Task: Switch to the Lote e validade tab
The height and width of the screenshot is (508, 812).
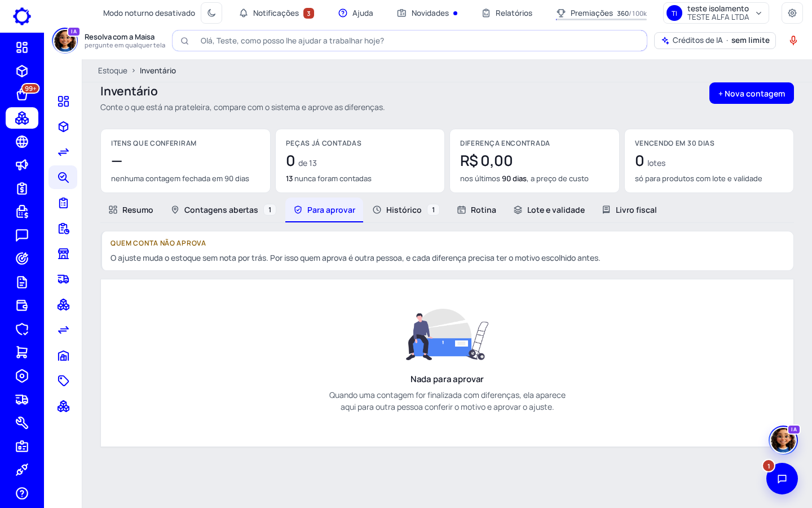Action: [549, 210]
